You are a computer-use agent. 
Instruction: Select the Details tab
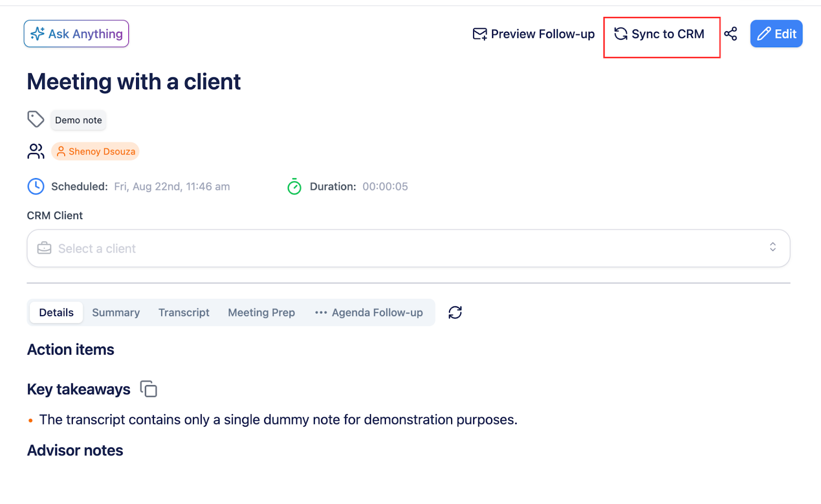56,313
